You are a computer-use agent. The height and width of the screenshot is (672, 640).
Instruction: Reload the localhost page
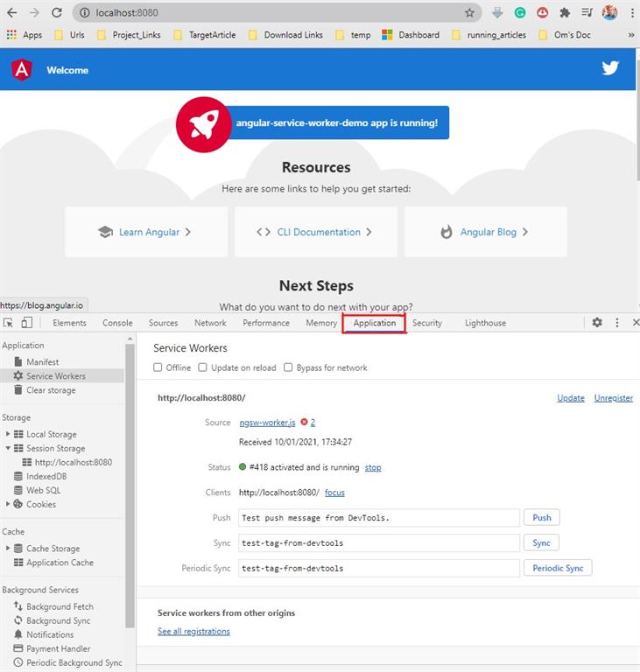click(x=57, y=13)
